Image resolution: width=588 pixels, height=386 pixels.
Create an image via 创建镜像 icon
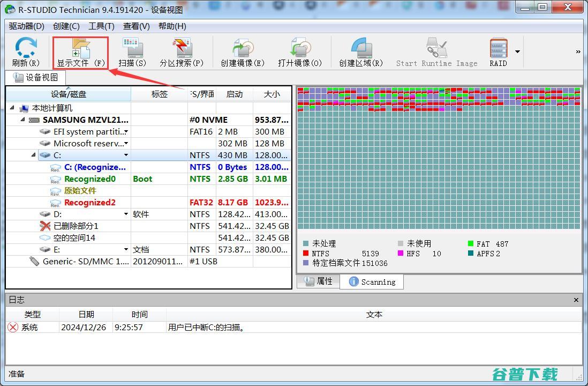tap(243, 51)
